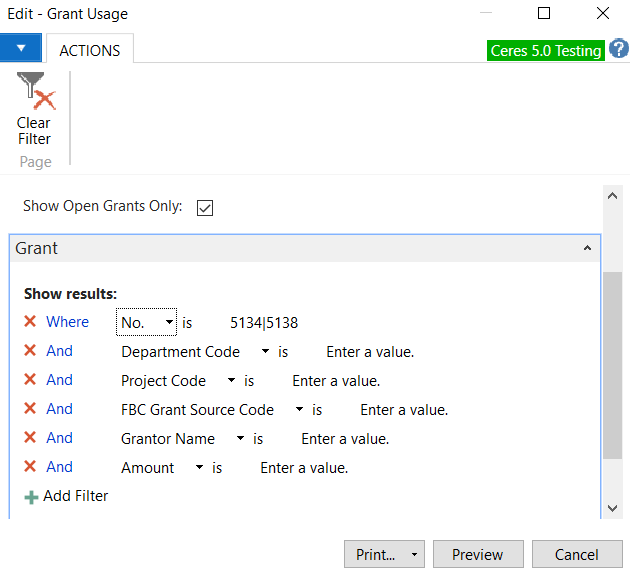Open the blue help question mark icon
The image size is (630, 577).
(x=618, y=49)
